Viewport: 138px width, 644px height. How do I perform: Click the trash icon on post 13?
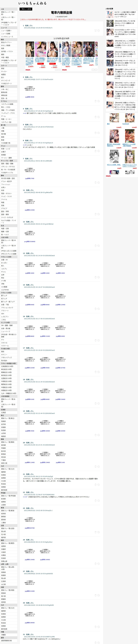(95, 277)
